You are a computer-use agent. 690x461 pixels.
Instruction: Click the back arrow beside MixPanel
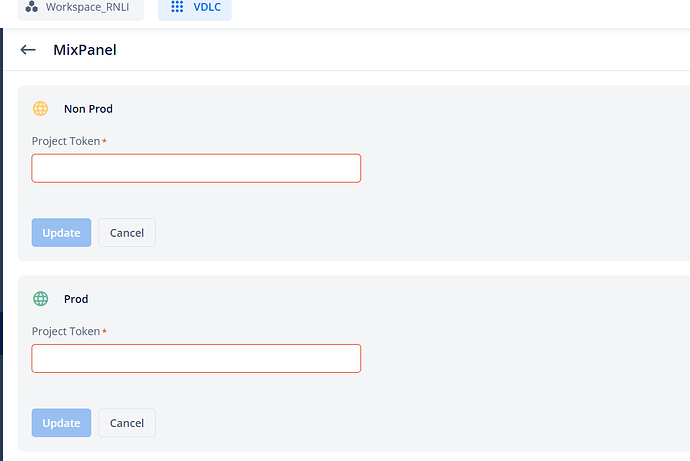coord(28,50)
